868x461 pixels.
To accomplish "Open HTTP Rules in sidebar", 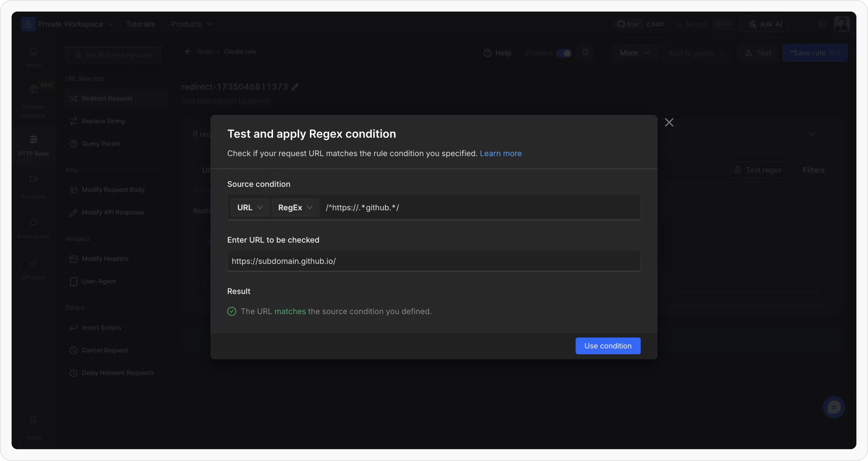I will [34, 145].
